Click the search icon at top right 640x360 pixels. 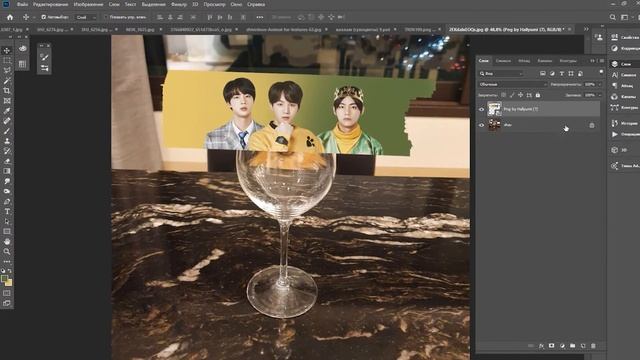[613, 17]
